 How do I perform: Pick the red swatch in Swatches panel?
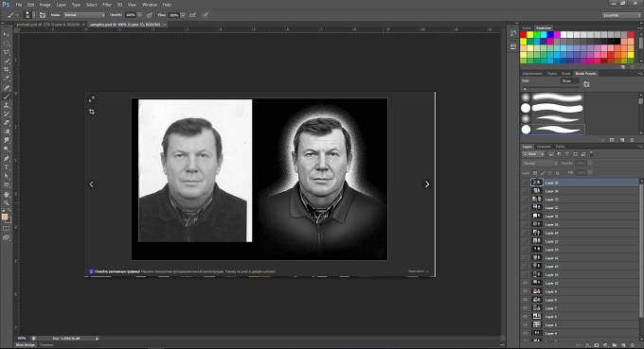coord(524,35)
